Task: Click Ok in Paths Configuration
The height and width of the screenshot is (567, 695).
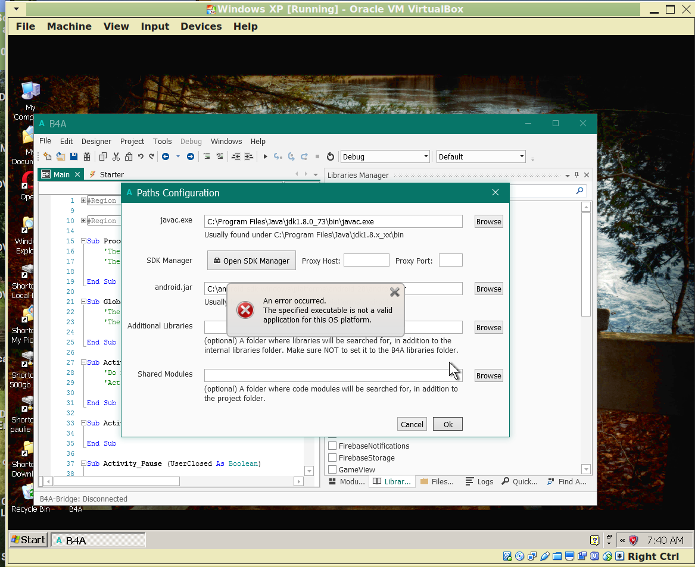Action: tap(448, 424)
